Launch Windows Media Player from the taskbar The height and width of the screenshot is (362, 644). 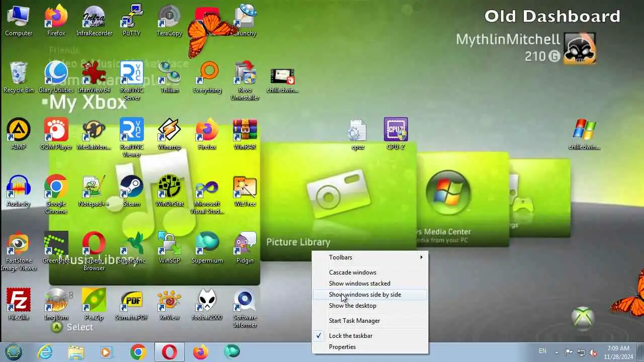pos(106,352)
